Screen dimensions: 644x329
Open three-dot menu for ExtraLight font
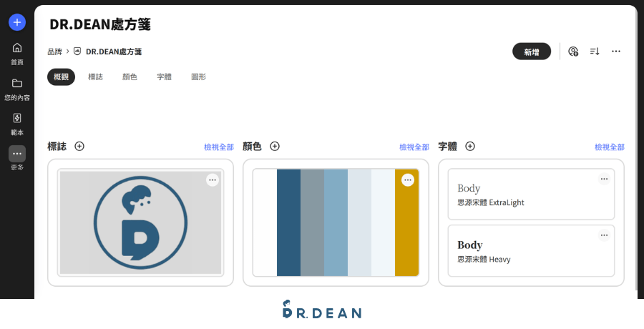(604, 179)
